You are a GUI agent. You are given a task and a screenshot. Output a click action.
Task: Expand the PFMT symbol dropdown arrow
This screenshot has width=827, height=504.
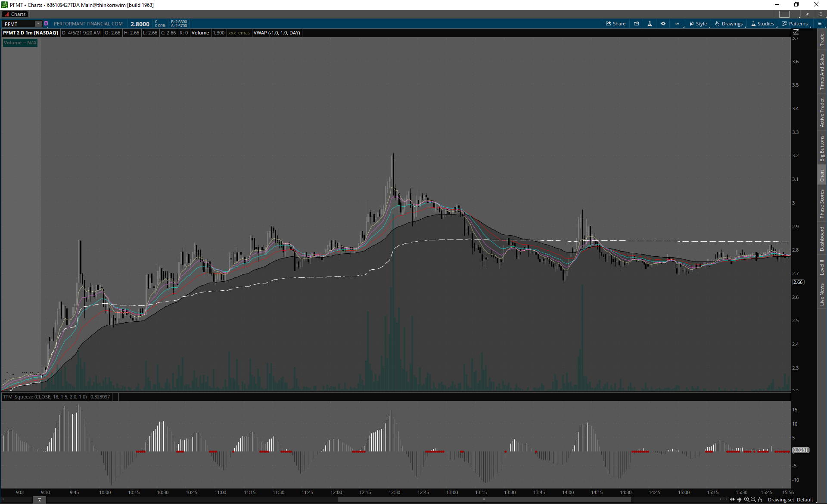pyautogui.click(x=38, y=24)
